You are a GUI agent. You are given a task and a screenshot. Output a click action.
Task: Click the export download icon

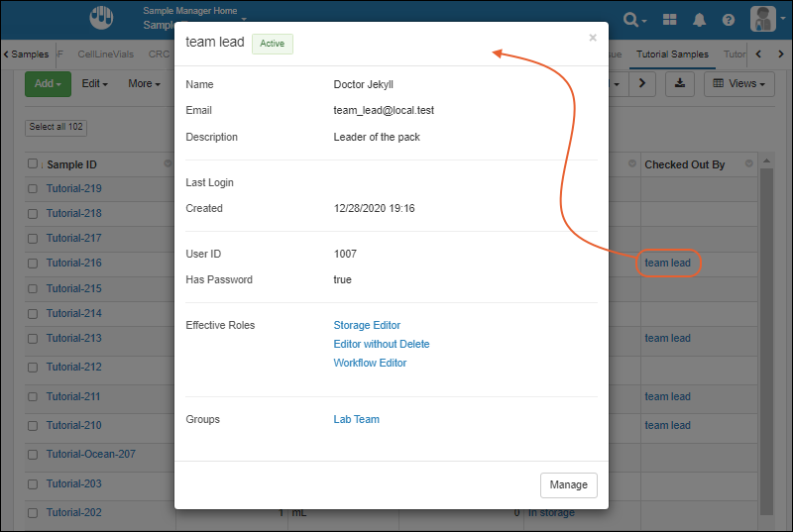(x=680, y=84)
